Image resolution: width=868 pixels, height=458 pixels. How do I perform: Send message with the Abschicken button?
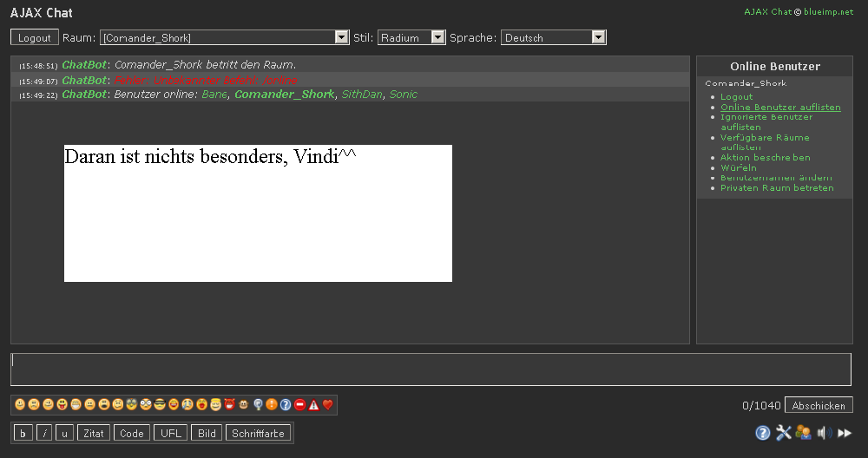point(819,405)
